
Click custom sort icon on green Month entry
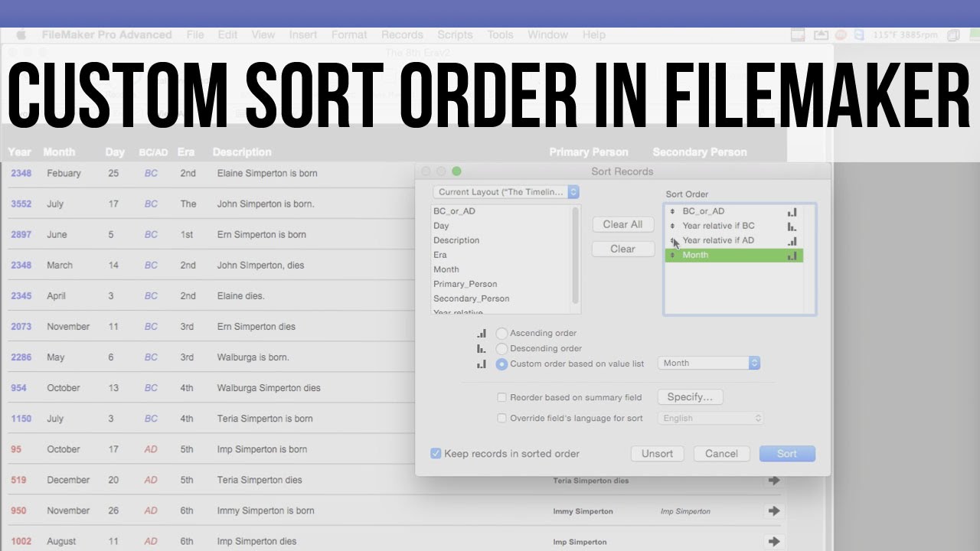tap(792, 256)
